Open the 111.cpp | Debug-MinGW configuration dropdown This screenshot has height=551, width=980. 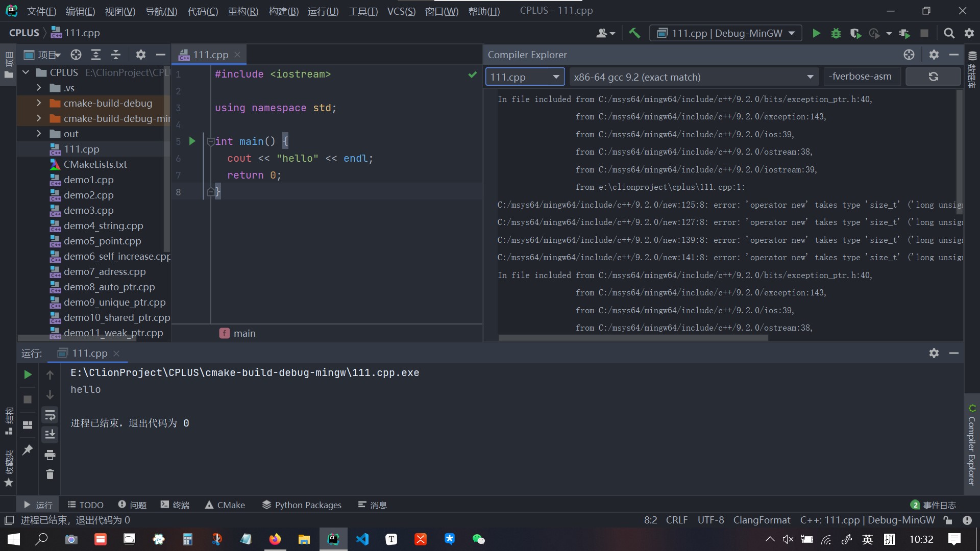point(726,33)
